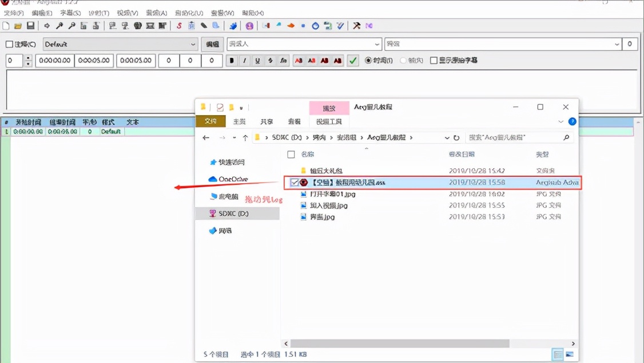Screen dimensions: 644x363
Task: Run the spell checker checkmark icon
Action: tap(340, 26)
